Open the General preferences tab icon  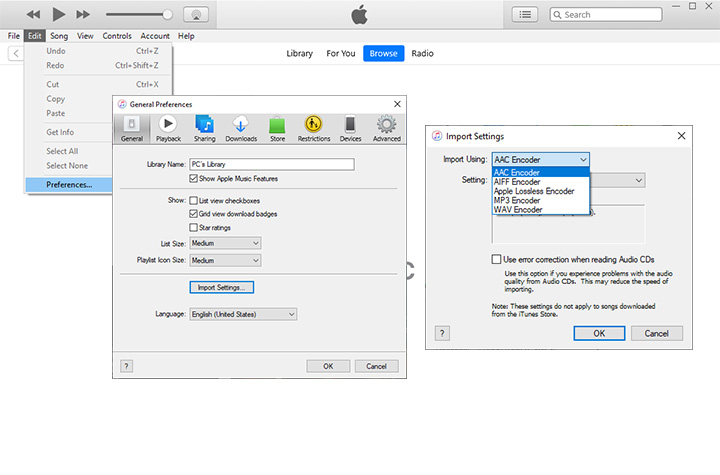click(132, 129)
